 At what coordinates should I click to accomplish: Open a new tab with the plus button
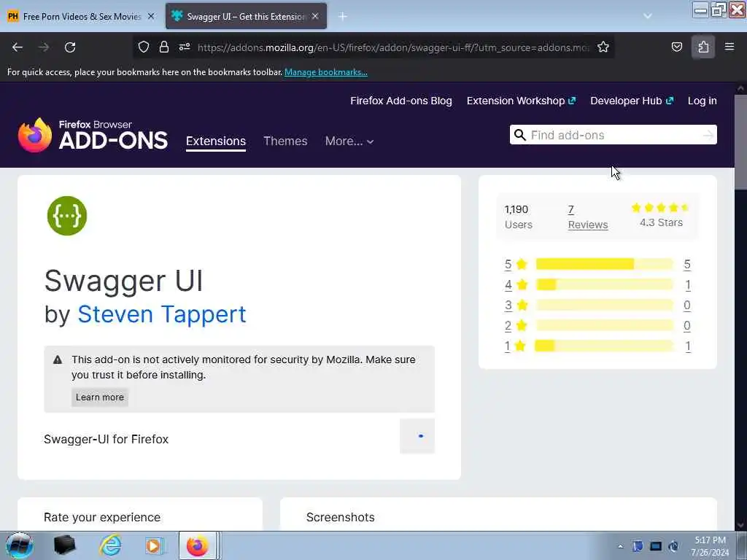[x=343, y=16]
